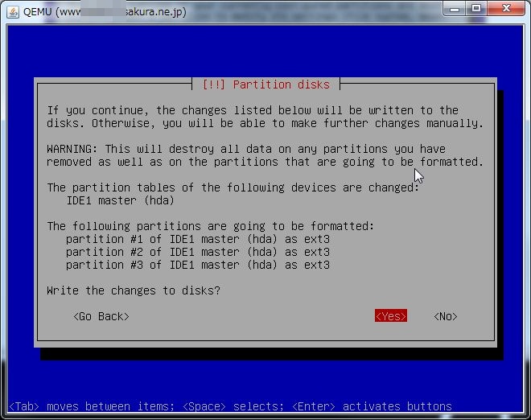Click the QEMU window title text
The width and height of the screenshot is (531, 420).
(x=105, y=12)
